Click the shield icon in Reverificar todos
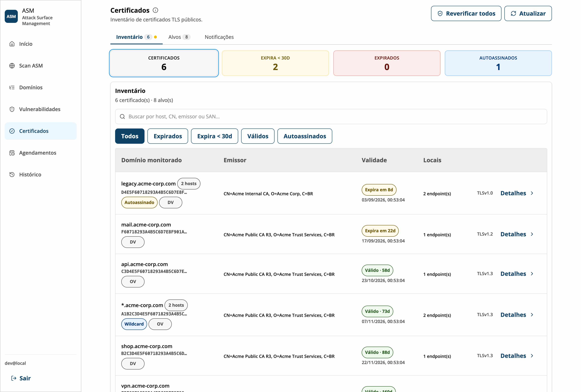The width and height of the screenshot is (581, 392). [440, 13]
